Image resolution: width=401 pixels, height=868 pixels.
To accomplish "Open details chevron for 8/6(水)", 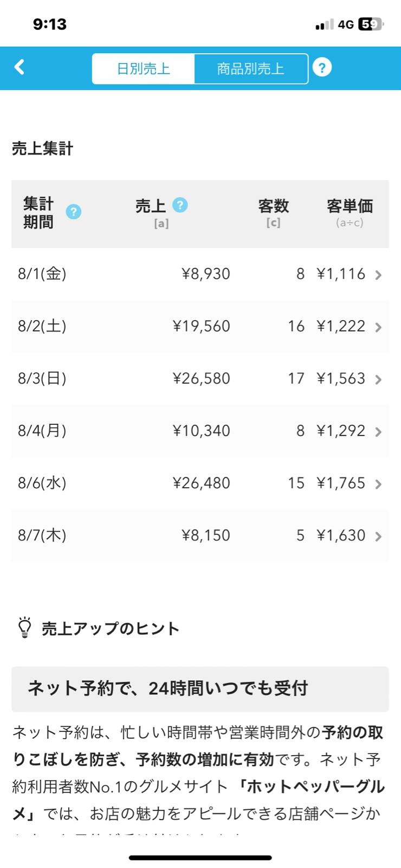I will [378, 484].
